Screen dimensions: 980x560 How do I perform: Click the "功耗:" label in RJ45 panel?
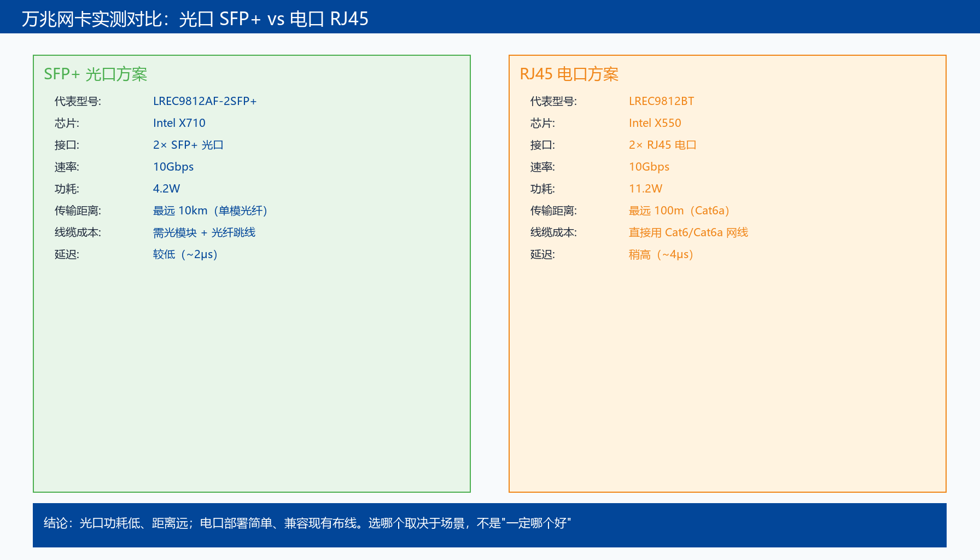542,189
